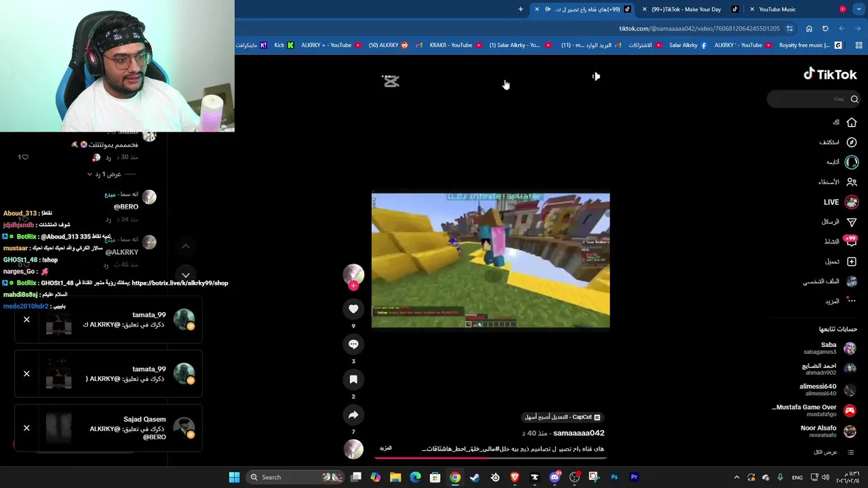This screenshot has height=488, width=868.
Task: Open site settings icon in address bar
Action: click(x=790, y=28)
